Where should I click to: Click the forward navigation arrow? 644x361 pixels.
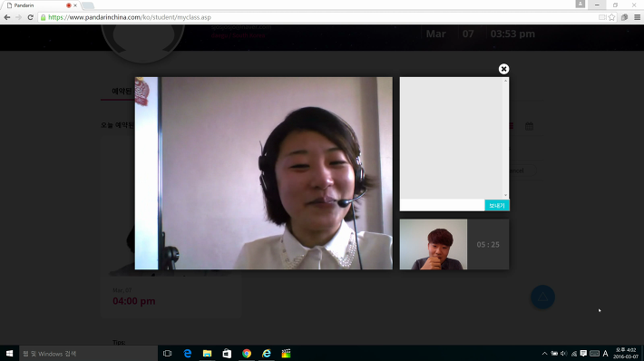coord(18,17)
